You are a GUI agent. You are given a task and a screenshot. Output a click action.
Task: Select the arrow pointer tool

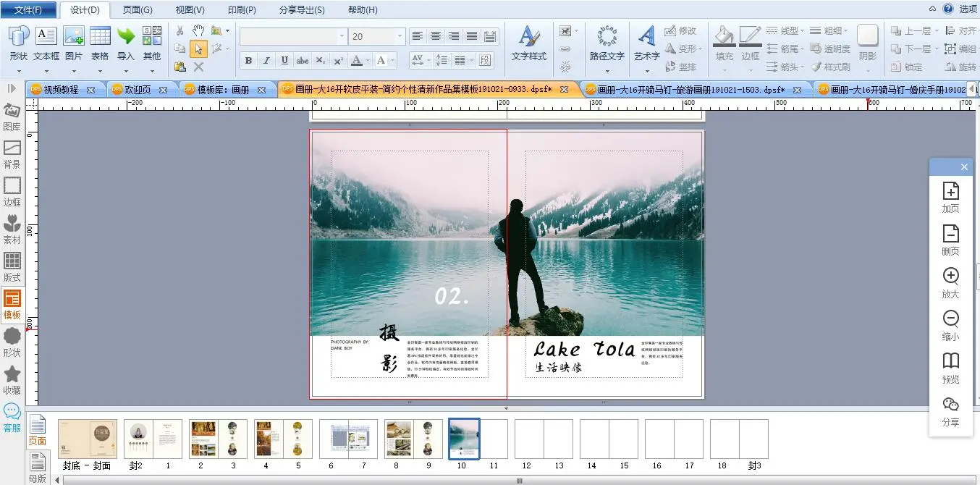click(x=198, y=48)
